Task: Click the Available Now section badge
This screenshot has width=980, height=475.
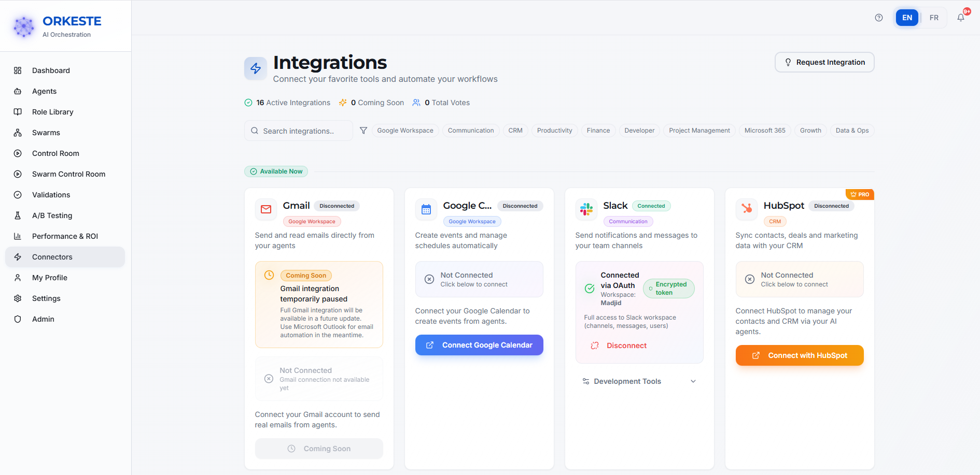Action: tap(276, 171)
